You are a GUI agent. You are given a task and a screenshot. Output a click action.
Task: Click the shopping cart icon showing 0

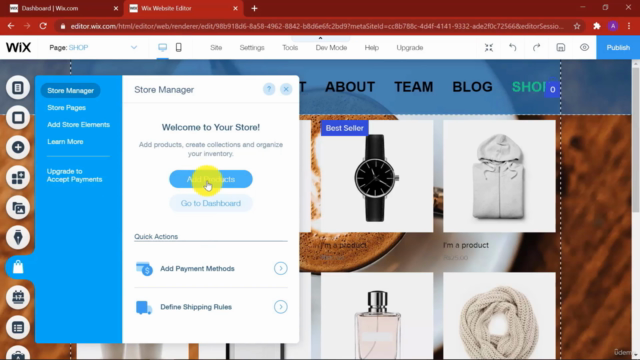[552, 89]
